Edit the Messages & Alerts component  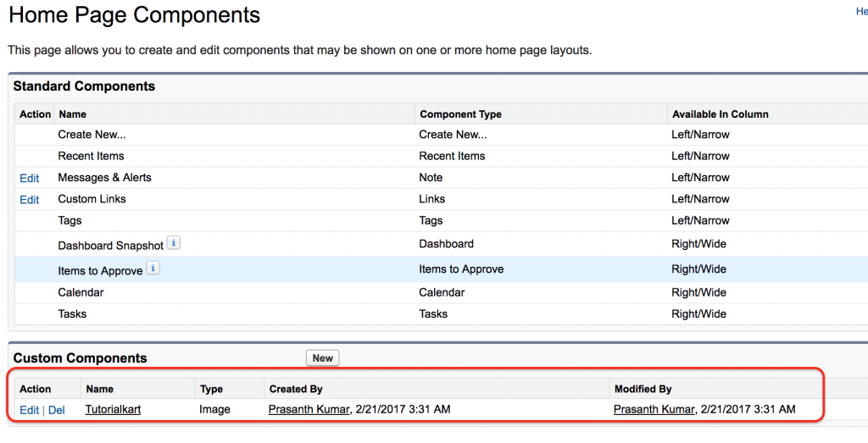30,178
